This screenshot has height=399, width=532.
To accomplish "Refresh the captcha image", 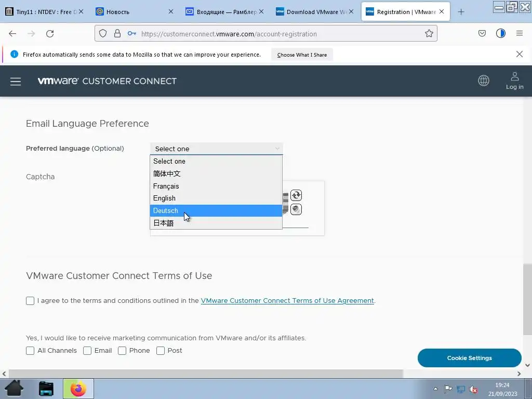I will (x=296, y=195).
